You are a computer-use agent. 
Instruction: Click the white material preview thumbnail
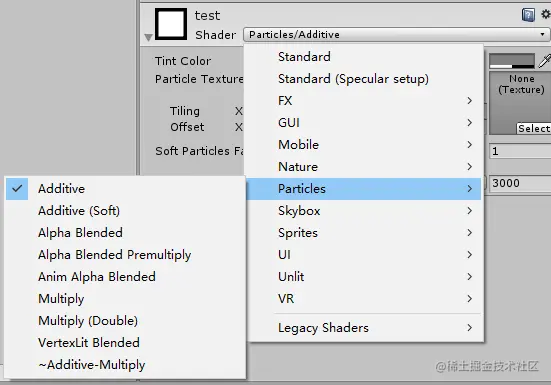tap(171, 24)
